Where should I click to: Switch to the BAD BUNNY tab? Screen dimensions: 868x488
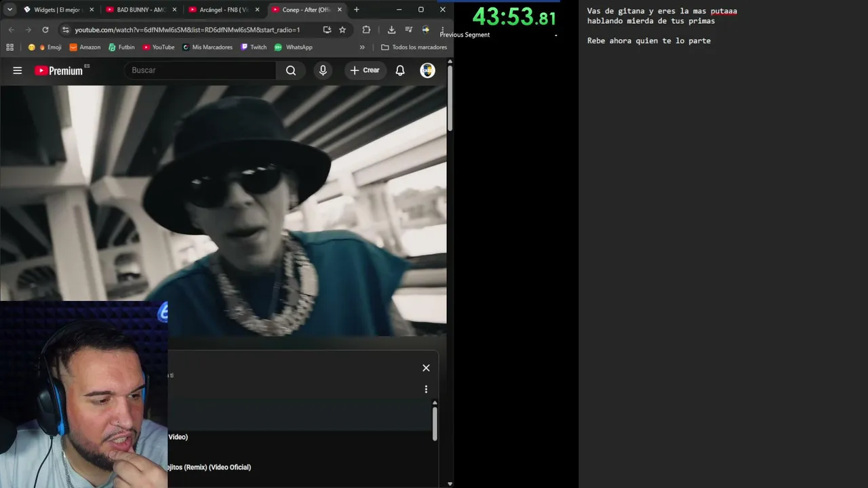[140, 9]
